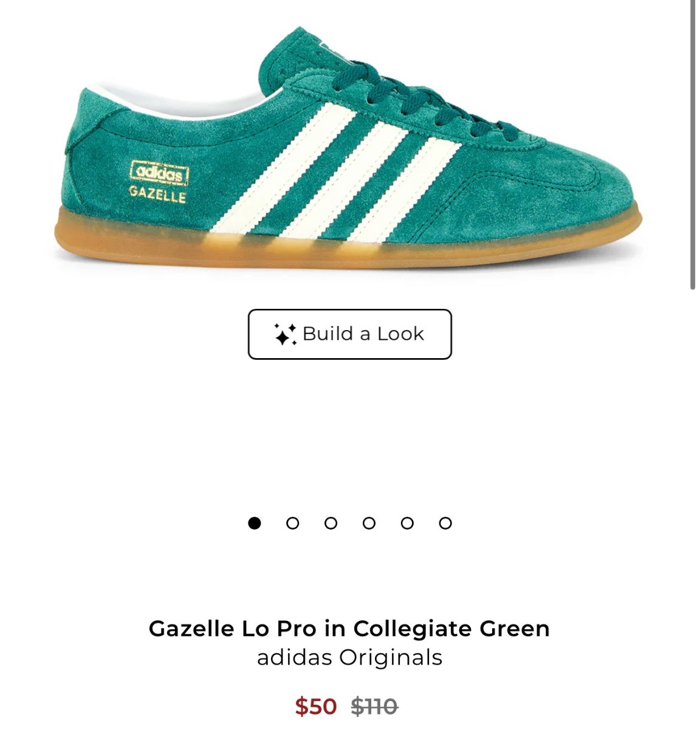700x729 pixels.
Task: Select the fifth carousel dot
Action: tap(407, 523)
